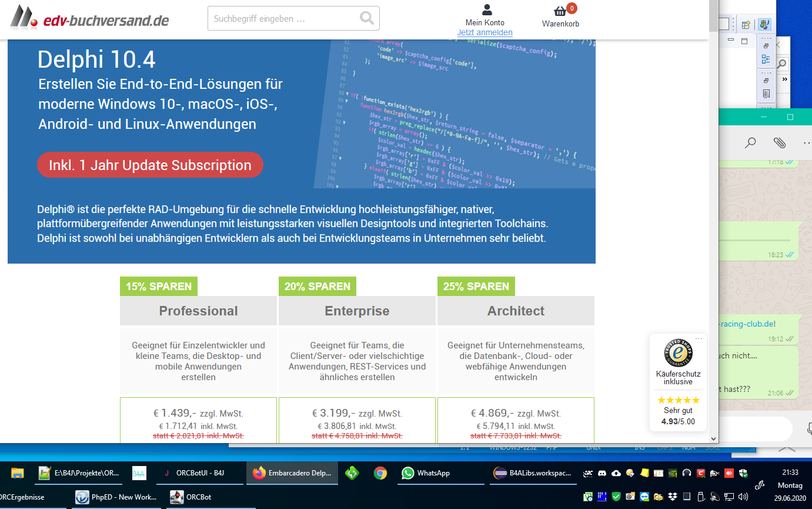Click the WhatsApp chat search magnifier

click(x=750, y=142)
